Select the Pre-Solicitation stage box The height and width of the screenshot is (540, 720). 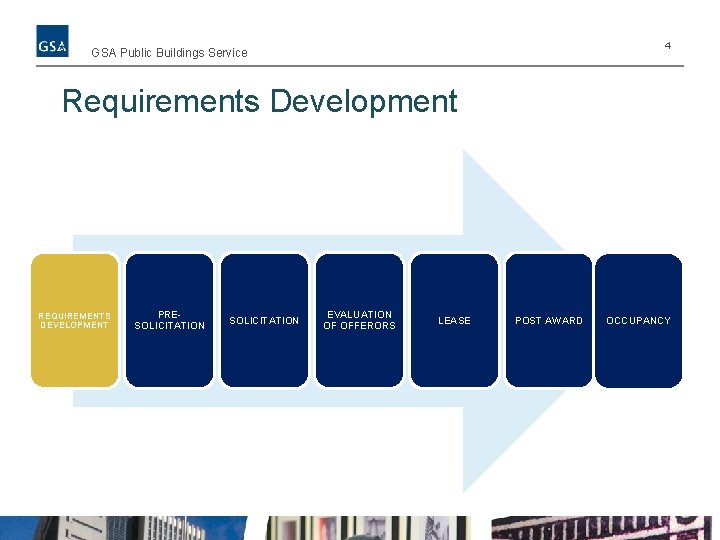pyautogui.click(x=169, y=321)
